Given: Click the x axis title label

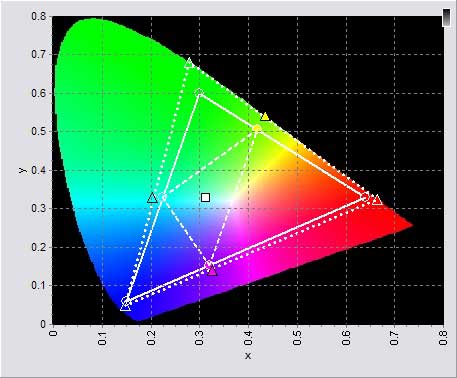Looking at the screenshot, I should pos(248,356).
